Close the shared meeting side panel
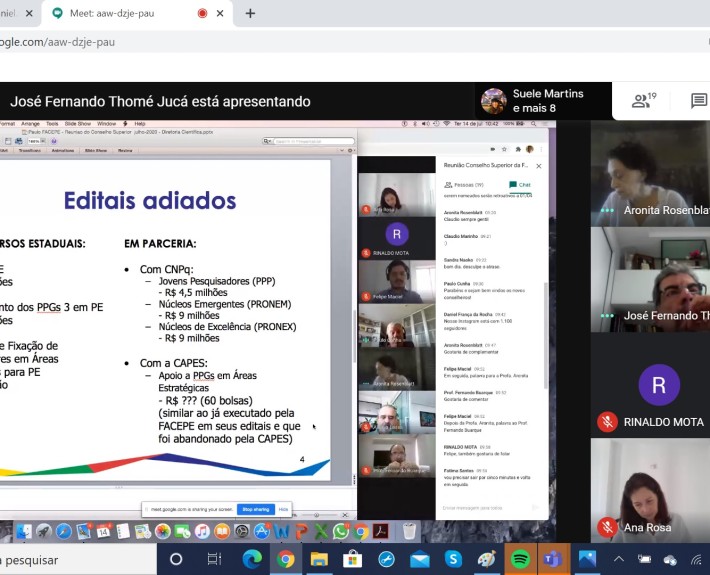Screen dimensions: 710x575 pos(539,166)
